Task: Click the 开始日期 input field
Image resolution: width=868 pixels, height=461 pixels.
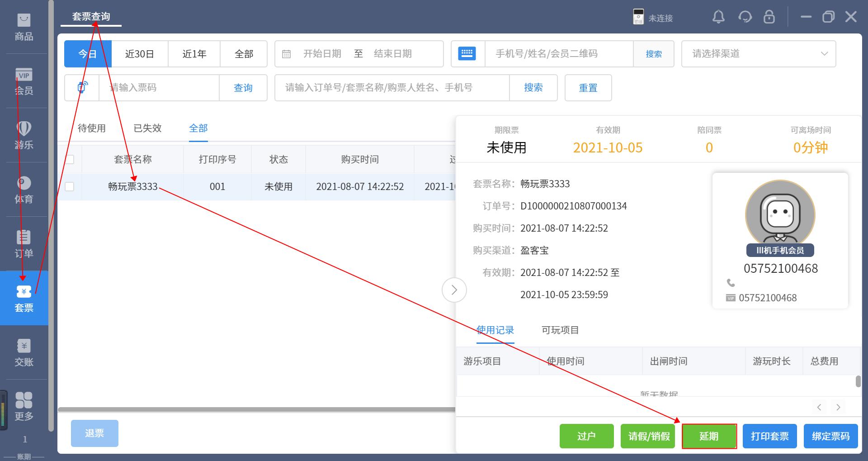Action: point(322,54)
